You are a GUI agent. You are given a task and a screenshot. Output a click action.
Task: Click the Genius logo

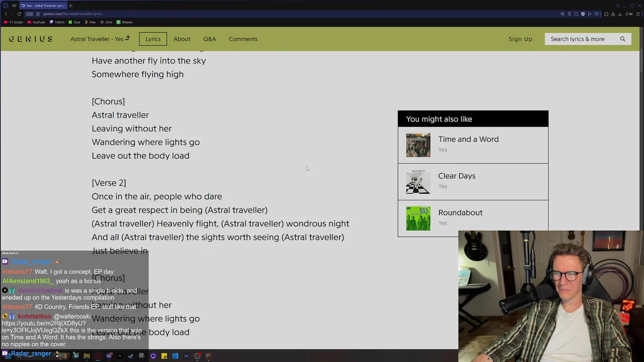tap(31, 39)
